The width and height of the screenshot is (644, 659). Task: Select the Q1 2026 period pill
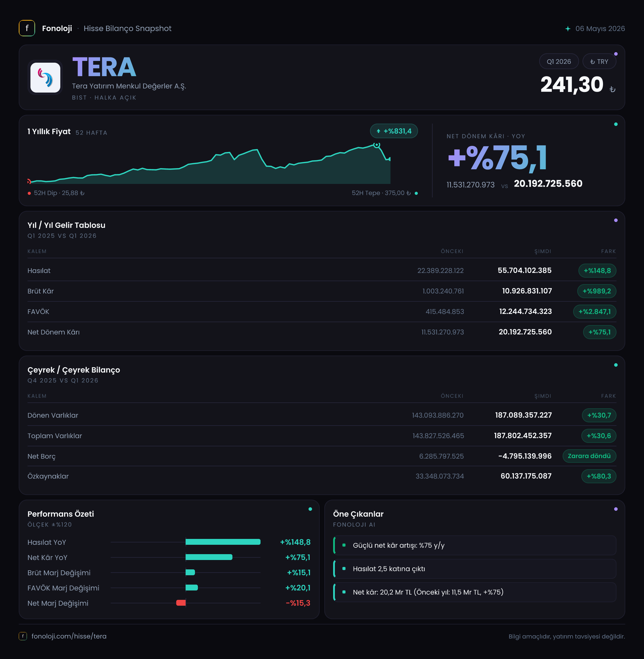[x=559, y=62]
